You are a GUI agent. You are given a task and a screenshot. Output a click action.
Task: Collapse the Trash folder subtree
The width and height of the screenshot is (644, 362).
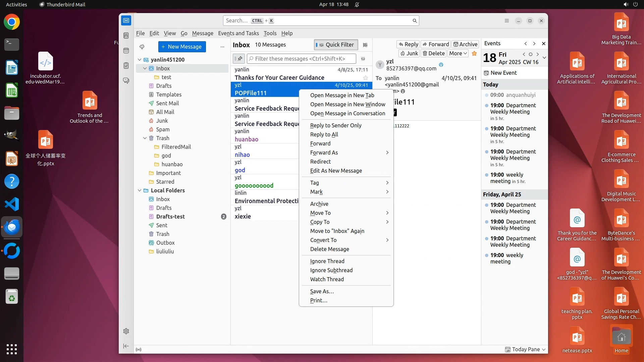145,138
